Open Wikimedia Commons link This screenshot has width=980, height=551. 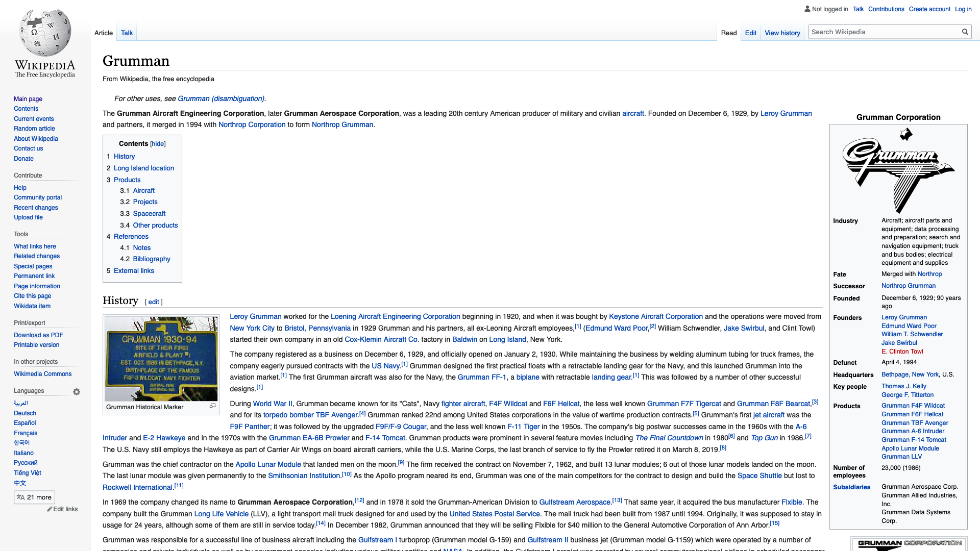42,374
